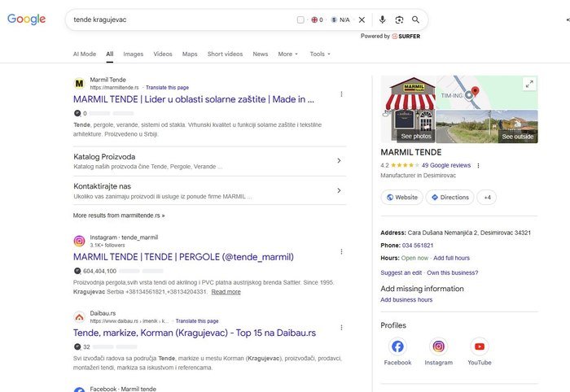Viewport: 570px width, 392px height.
Task: Open the knowledge panel three-dot menu
Action: tap(479, 166)
